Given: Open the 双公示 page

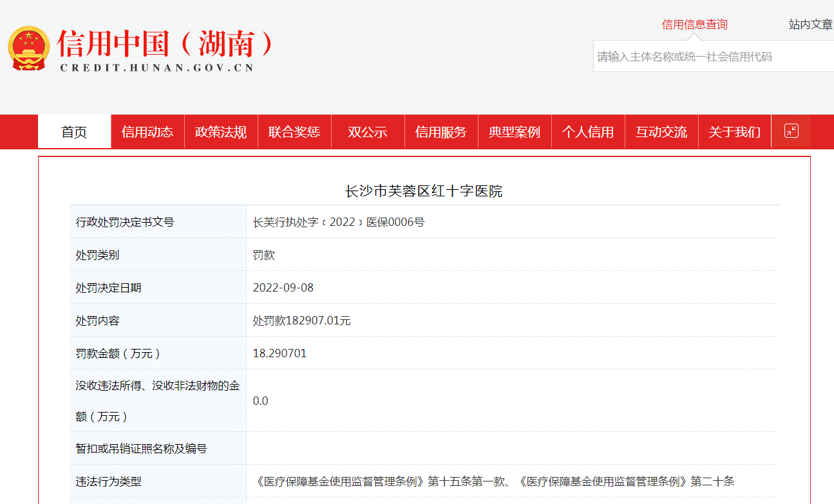Looking at the screenshot, I should 368,132.
